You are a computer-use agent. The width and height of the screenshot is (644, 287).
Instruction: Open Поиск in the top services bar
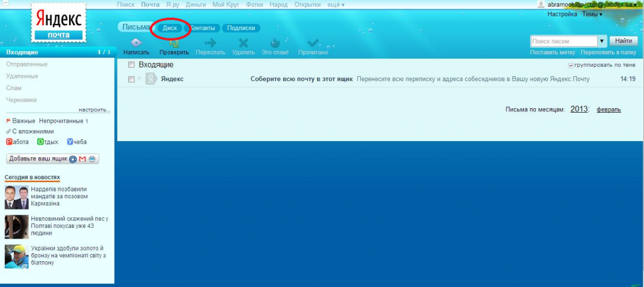click(126, 4)
